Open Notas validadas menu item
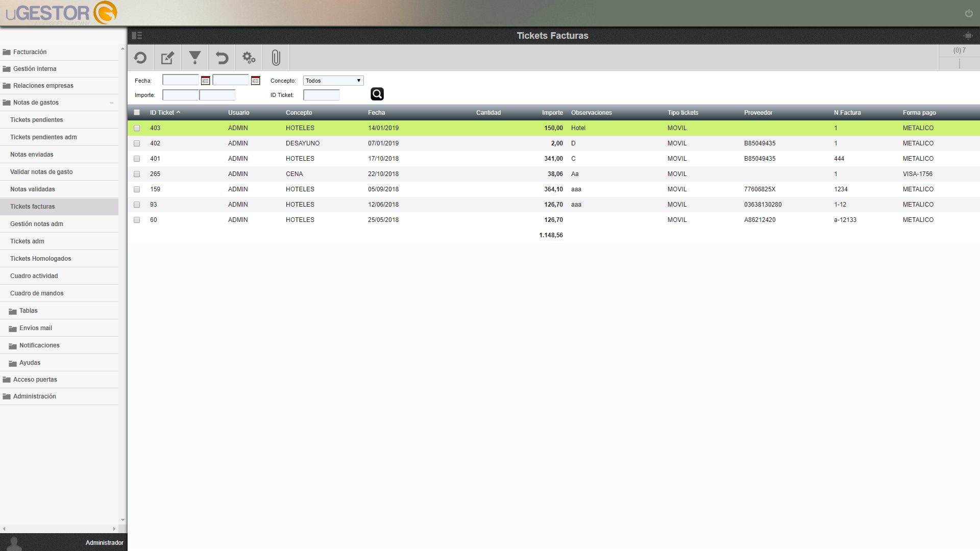Viewport: 980px width, 551px height. [x=59, y=189]
